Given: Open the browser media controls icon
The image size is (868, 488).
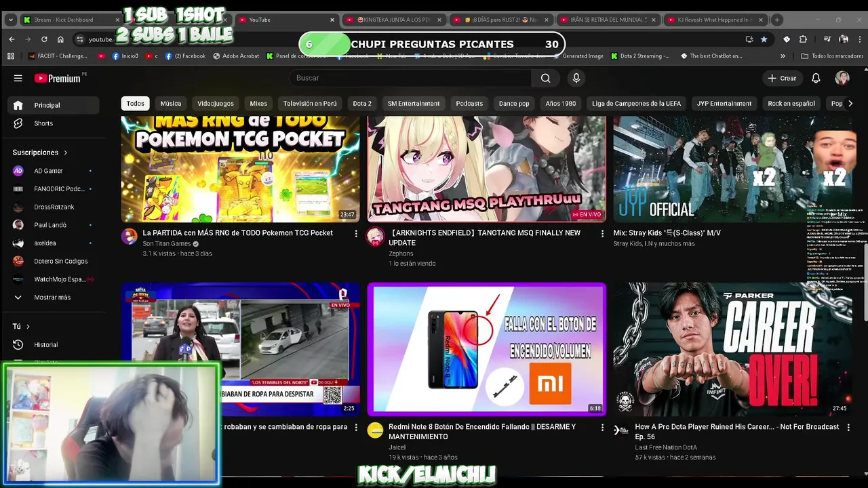Looking at the screenshot, I should point(827,39).
